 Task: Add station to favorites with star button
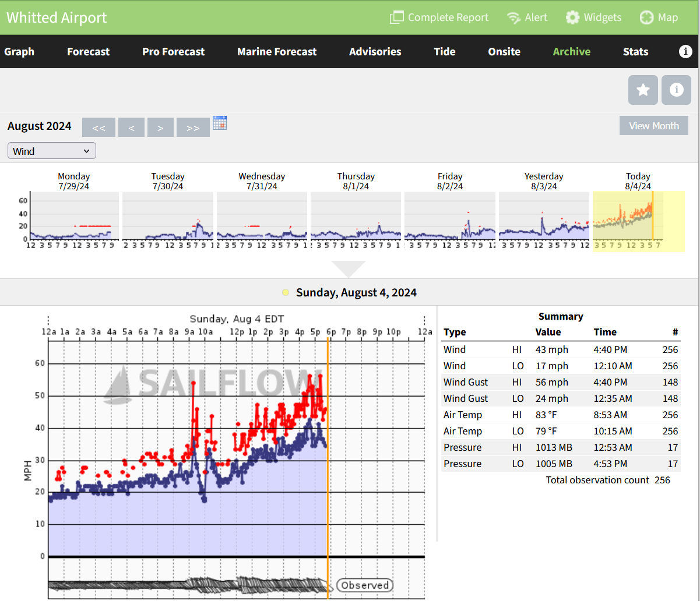(x=643, y=90)
